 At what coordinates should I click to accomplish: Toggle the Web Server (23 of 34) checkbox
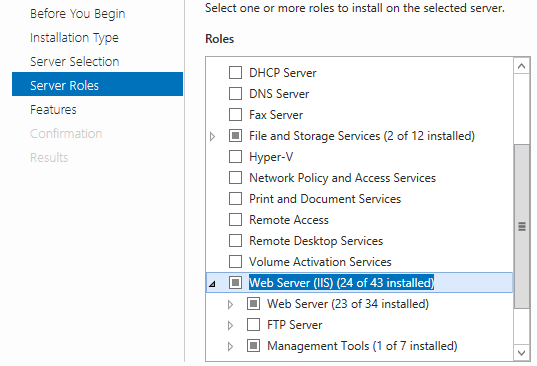253,304
